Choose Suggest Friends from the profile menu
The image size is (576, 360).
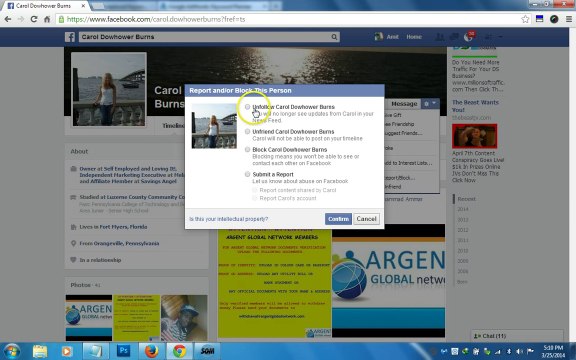click(x=403, y=133)
